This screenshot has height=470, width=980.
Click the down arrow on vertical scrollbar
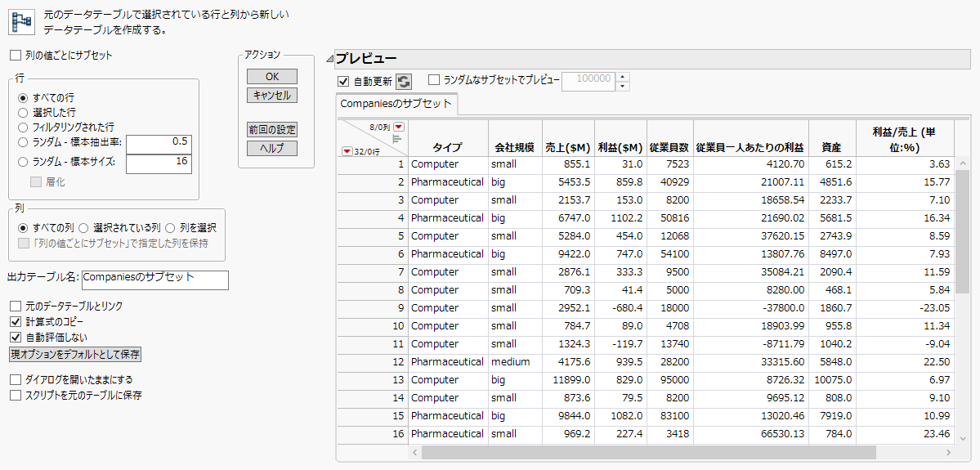click(x=962, y=438)
